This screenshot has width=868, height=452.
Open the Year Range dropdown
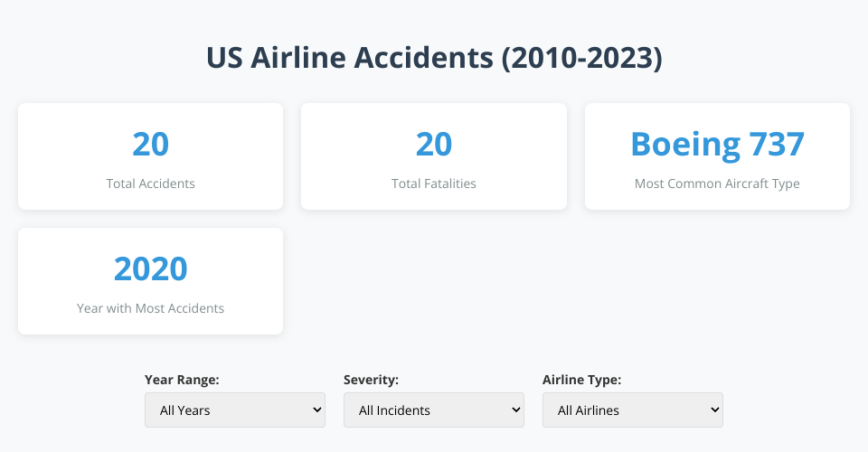tap(234, 410)
